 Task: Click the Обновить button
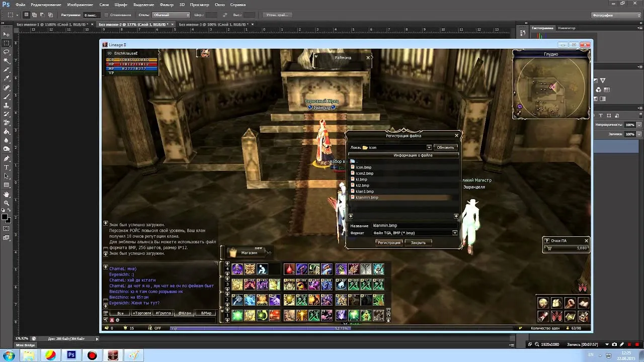pos(445,147)
